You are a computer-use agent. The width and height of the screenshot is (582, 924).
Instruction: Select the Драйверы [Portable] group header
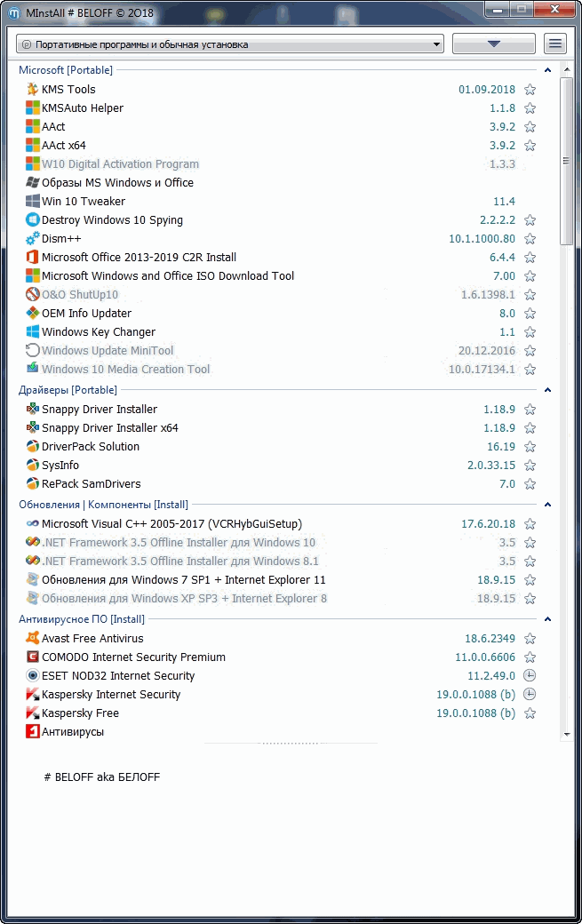[x=68, y=390]
